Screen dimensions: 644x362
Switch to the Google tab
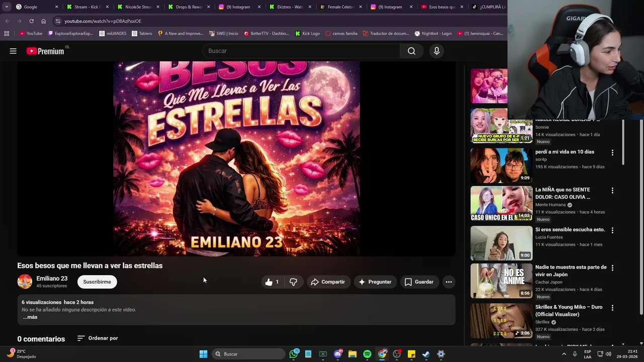36,7
